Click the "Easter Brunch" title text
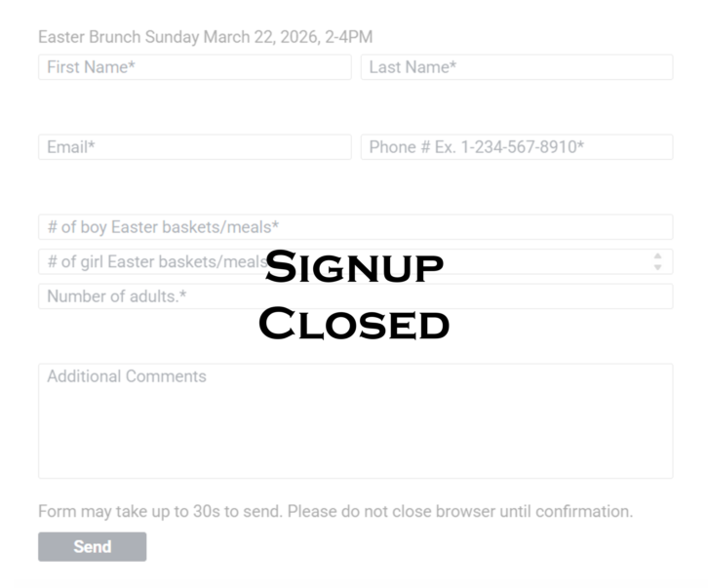This screenshot has width=708, height=588. [89, 37]
